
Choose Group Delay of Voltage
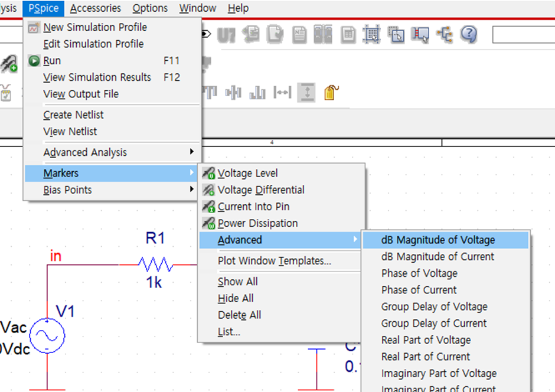click(446, 306)
